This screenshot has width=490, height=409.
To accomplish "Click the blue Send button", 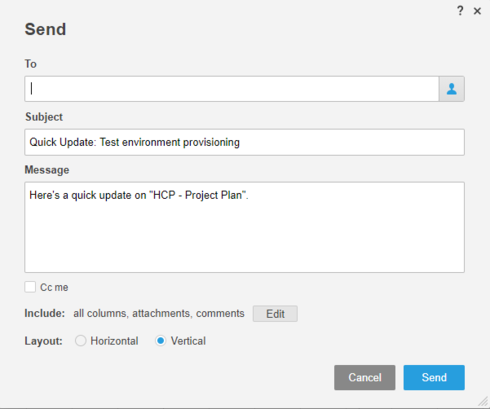I will 434,377.
